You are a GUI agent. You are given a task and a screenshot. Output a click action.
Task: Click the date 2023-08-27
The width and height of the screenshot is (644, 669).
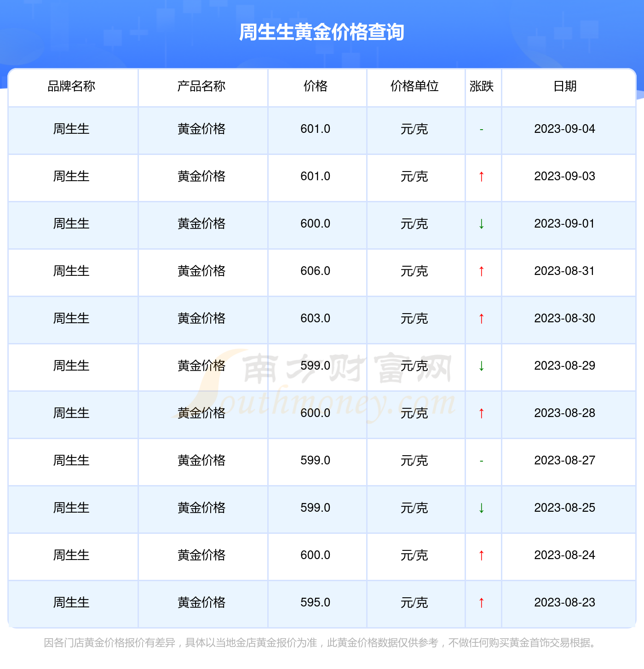pyautogui.click(x=564, y=461)
